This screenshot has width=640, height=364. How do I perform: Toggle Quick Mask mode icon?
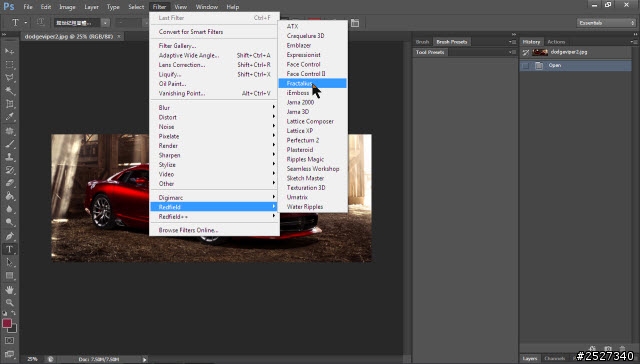pyautogui.click(x=9, y=341)
